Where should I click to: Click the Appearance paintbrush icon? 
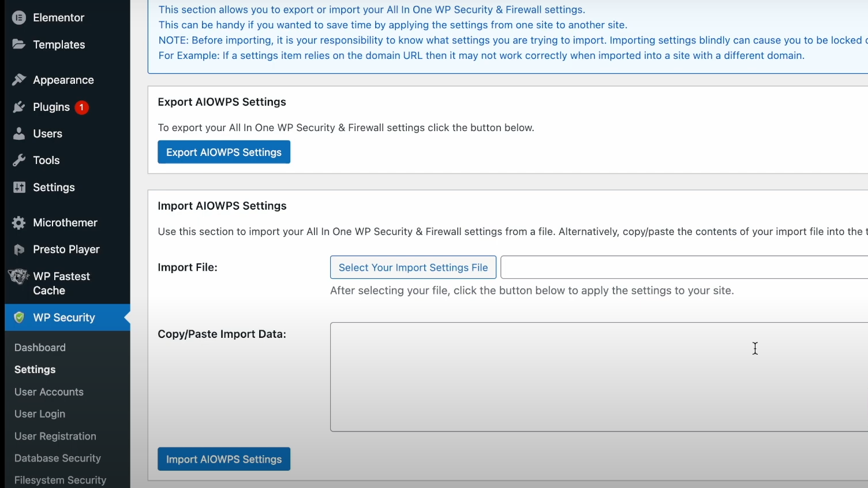(19, 80)
